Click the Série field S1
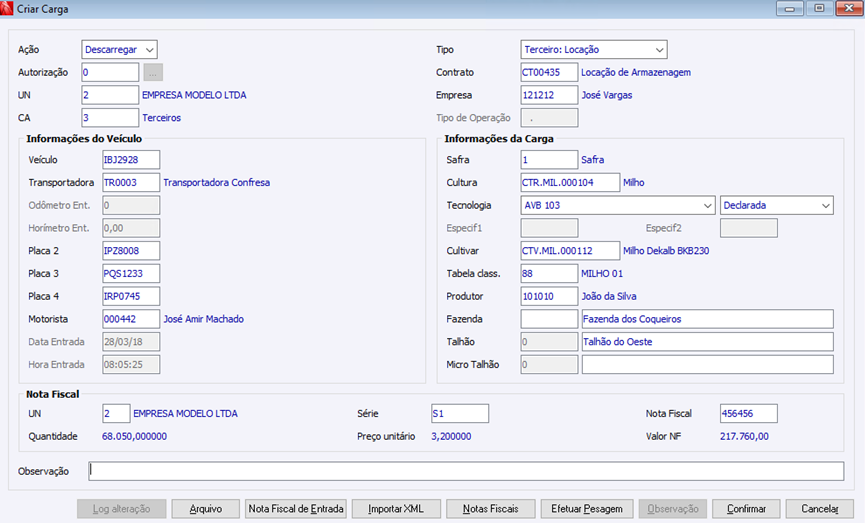 click(x=460, y=413)
